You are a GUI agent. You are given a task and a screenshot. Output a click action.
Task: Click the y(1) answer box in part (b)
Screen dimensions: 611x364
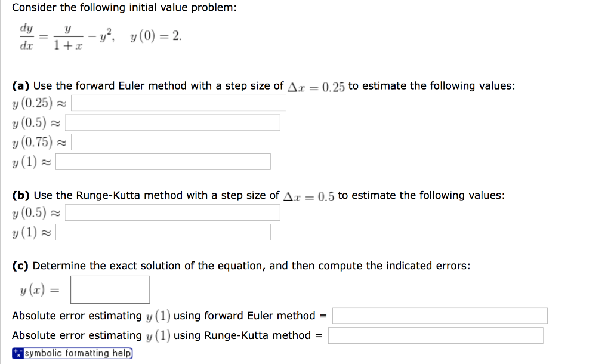162,232
